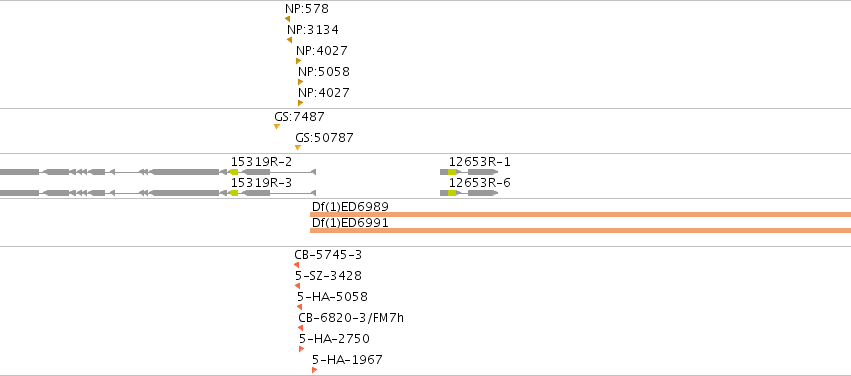The height and width of the screenshot is (376, 851).
Task: Select the 5-HA-2750 label
Action: point(334,339)
